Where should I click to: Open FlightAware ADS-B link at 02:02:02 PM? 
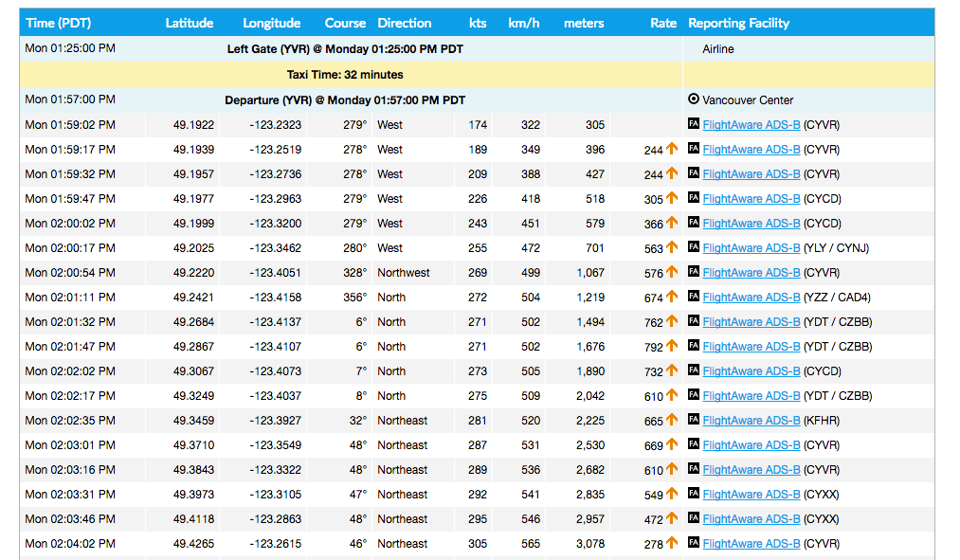coord(751,371)
